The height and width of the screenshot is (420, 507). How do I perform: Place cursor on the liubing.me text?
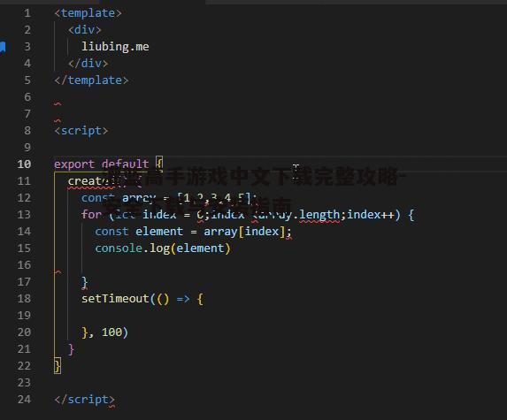click(115, 47)
